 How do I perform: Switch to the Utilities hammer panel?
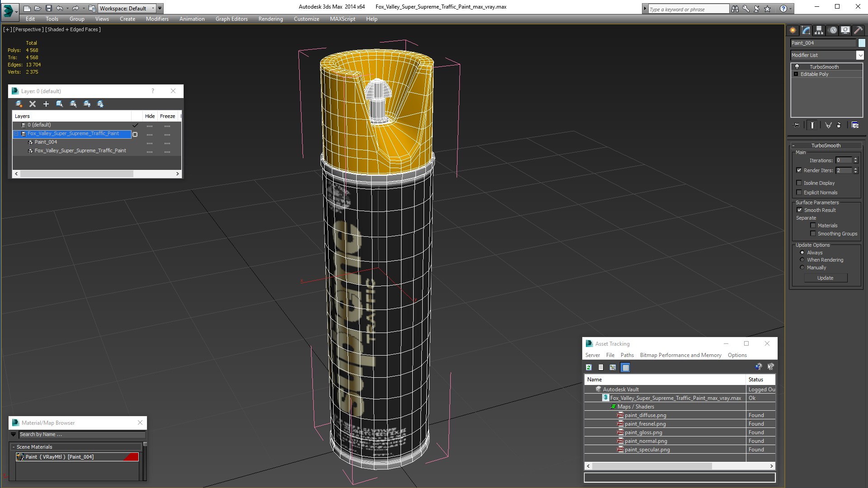point(859,30)
